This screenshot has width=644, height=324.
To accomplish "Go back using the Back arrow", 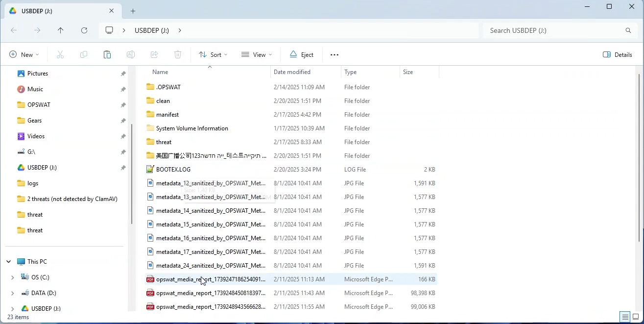I will point(14,30).
